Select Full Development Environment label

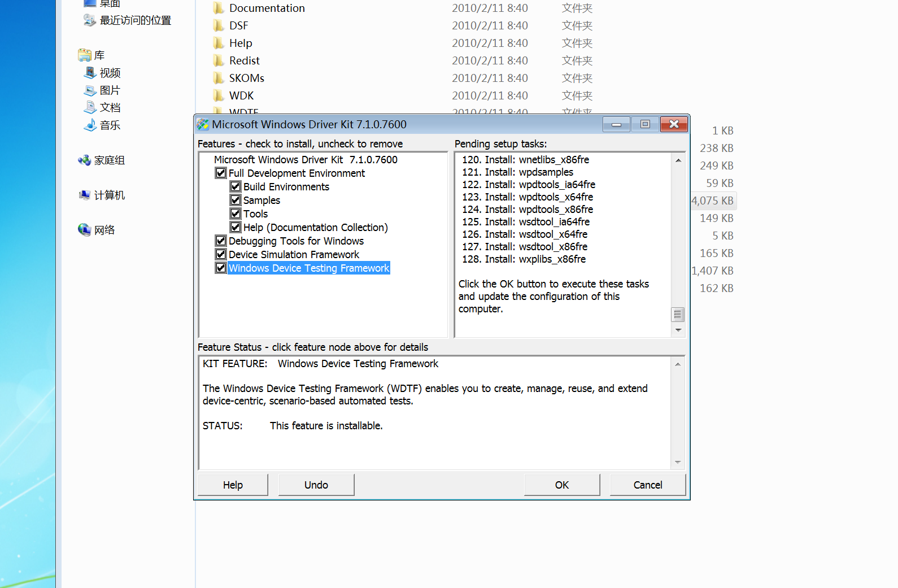coord(297,173)
